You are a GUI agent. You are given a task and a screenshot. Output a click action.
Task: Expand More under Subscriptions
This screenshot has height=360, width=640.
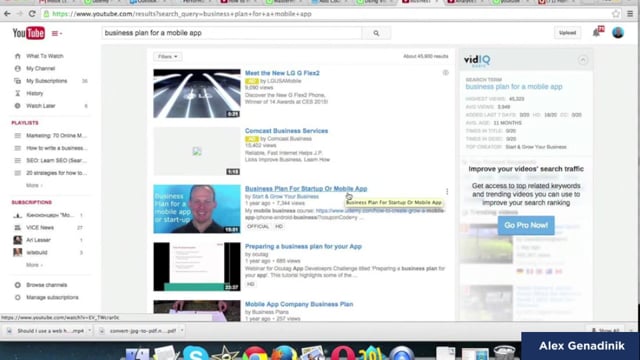click(x=34, y=265)
